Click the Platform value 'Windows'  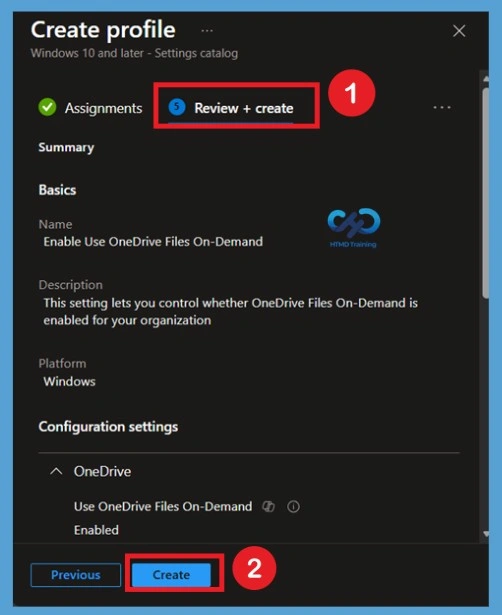(69, 381)
